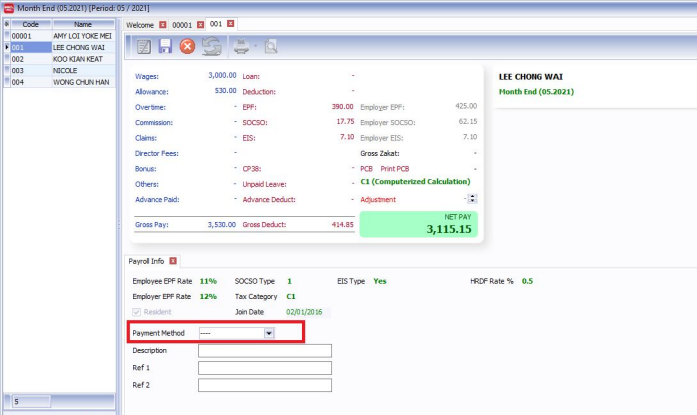
Task: Open the Payment Method dropdown
Action: (269, 333)
